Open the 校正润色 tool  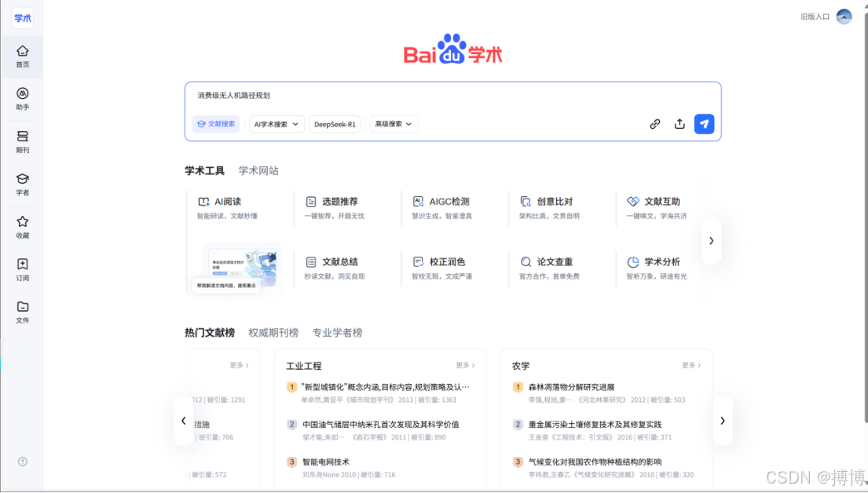(x=442, y=268)
